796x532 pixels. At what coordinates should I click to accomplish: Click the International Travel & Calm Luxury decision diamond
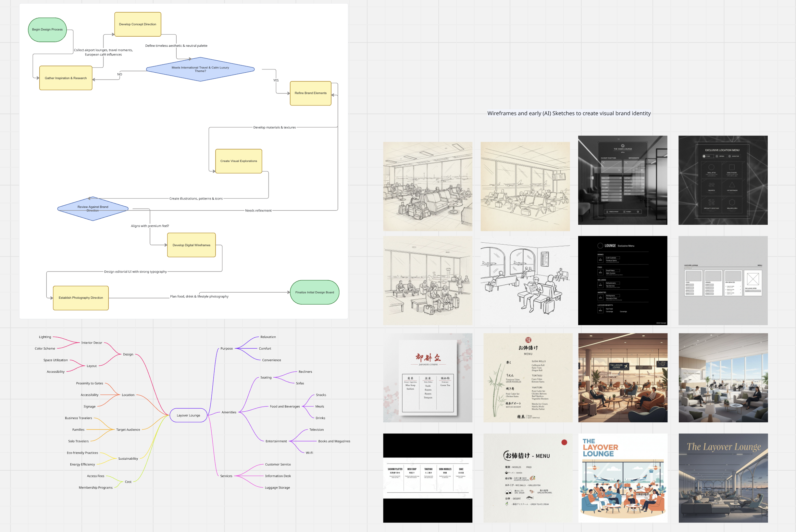tap(200, 69)
